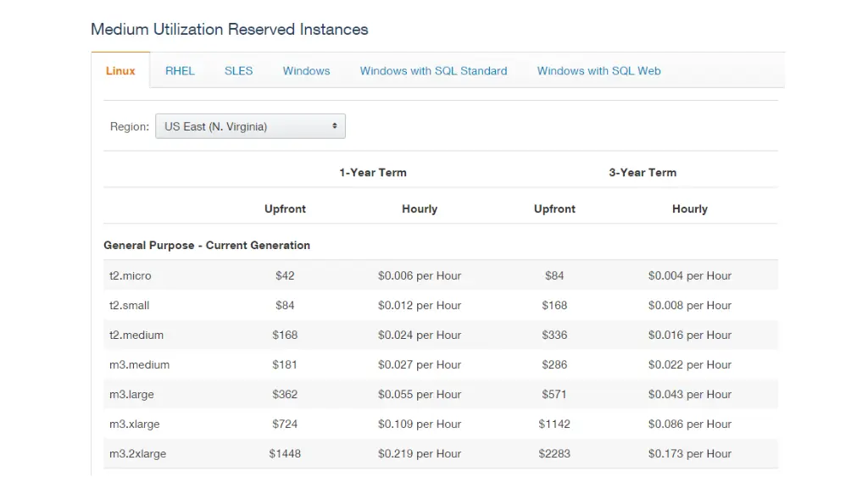This screenshot has width=868, height=488.
Task: Click the 1-Year Term column header
Action: [x=373, y=173]
